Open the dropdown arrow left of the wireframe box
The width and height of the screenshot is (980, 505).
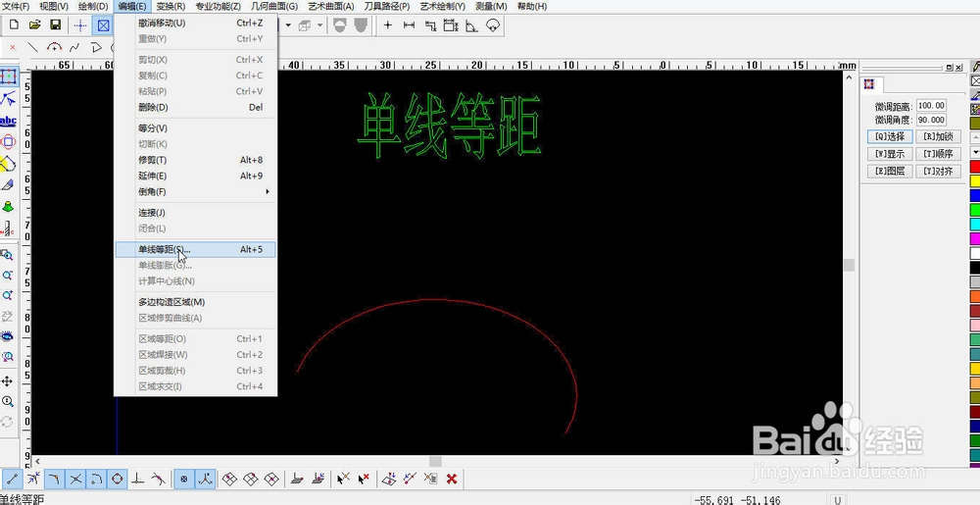click(288, 25)
